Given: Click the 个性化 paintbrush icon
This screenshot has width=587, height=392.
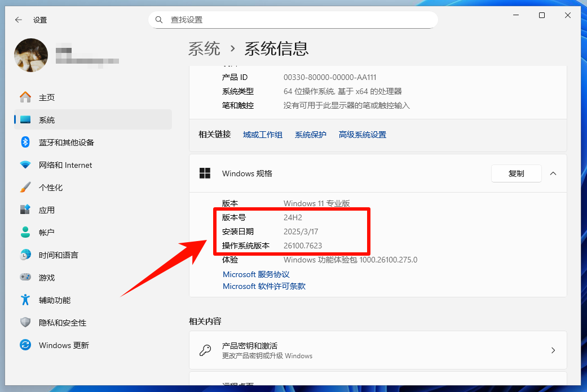Looking at the screenshot, I should pyautogui.click(x=25, y=188).
